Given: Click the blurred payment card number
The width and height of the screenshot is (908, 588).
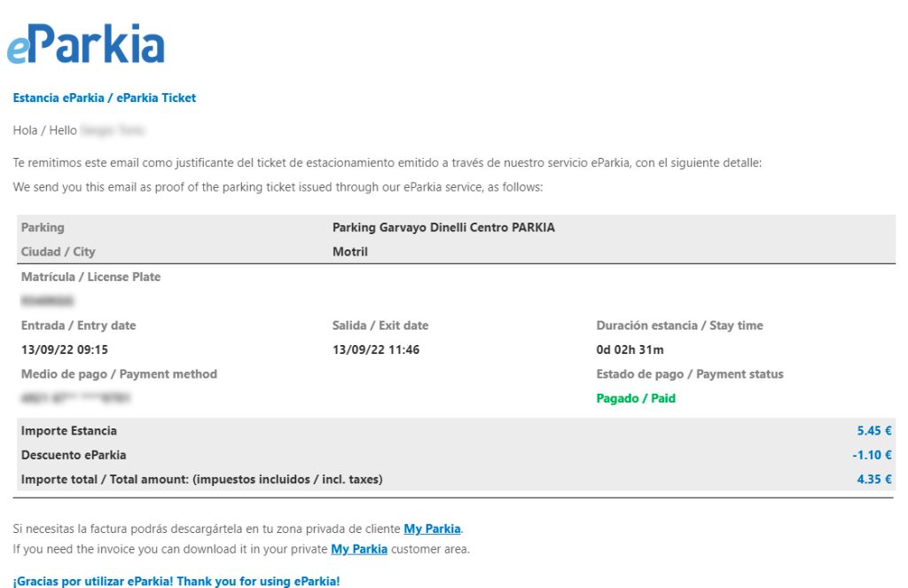Looking at the screenshot, I should point(75,398).
